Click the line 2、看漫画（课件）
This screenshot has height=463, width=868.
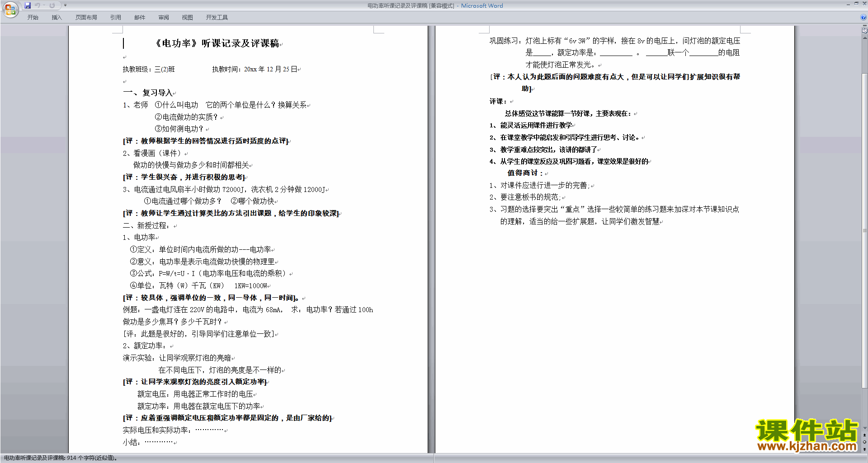[152, 153]
